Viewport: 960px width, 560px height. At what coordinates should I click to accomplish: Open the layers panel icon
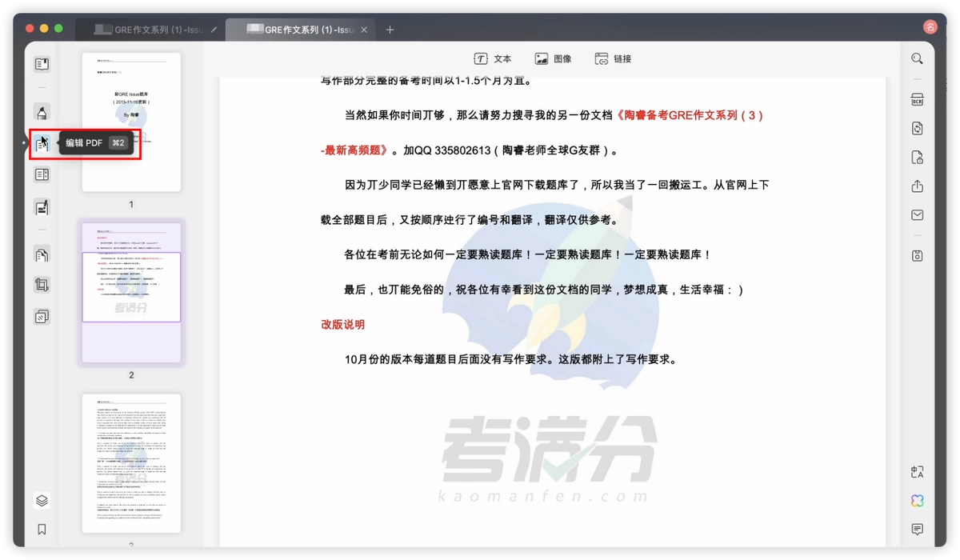tap(42, 501)
